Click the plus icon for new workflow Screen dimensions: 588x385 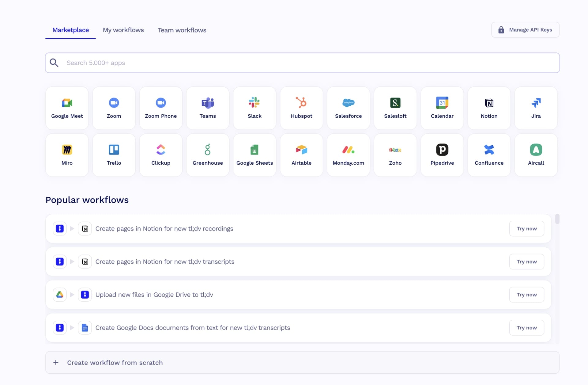click(56, 363)
